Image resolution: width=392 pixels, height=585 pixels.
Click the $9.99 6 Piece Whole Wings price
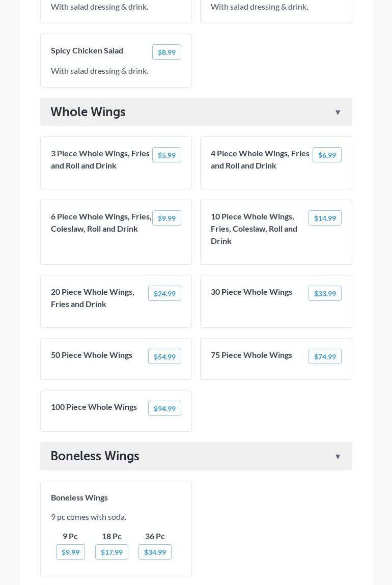tap(166, 218)
